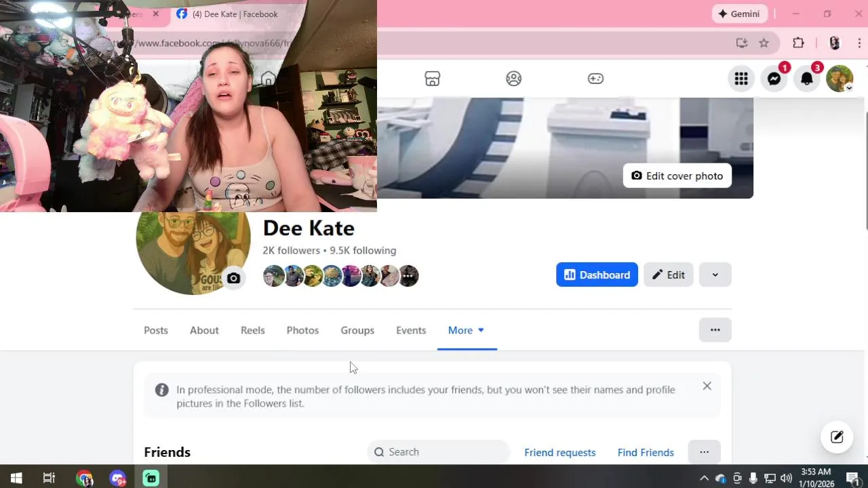Click the last friend avatar with dots

(x=408, y=276)
